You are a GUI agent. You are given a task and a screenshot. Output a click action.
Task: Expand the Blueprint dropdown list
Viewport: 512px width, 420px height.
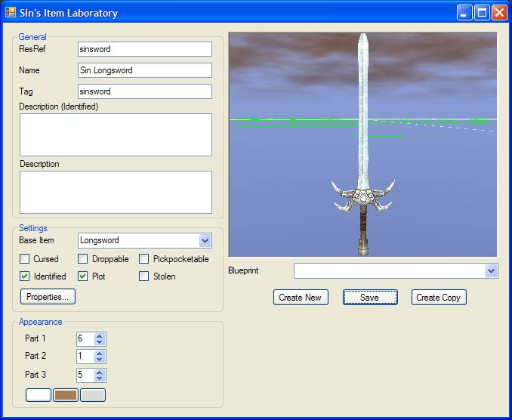tap(491, 270)
